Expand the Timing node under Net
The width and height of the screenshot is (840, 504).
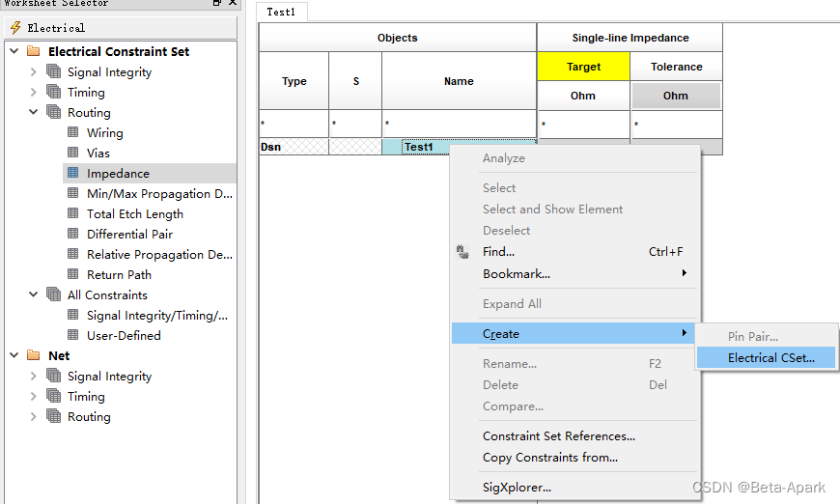pyautogui.click(x=34, y=397)
